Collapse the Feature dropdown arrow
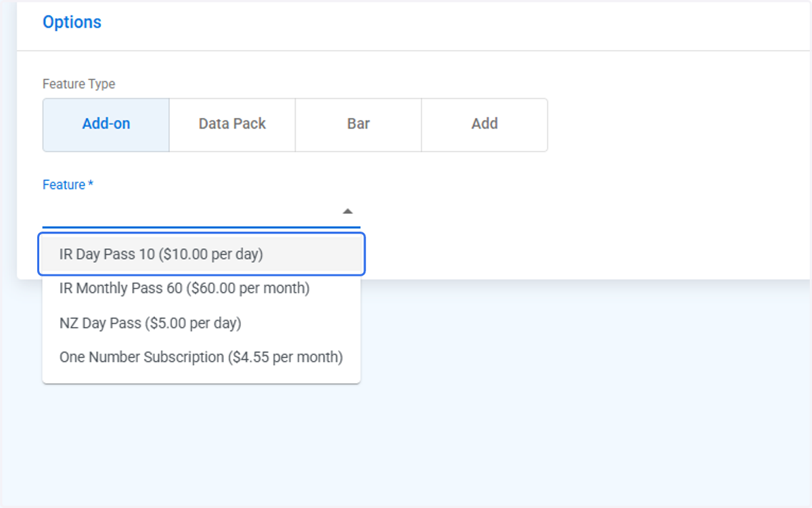This screenshot has height=508, width=812. [348, 211]
